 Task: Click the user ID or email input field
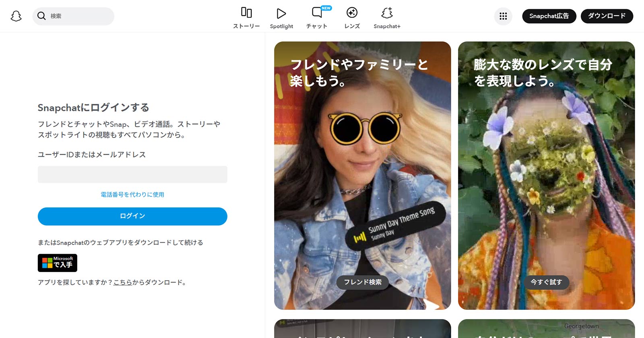tap(132, 174)
